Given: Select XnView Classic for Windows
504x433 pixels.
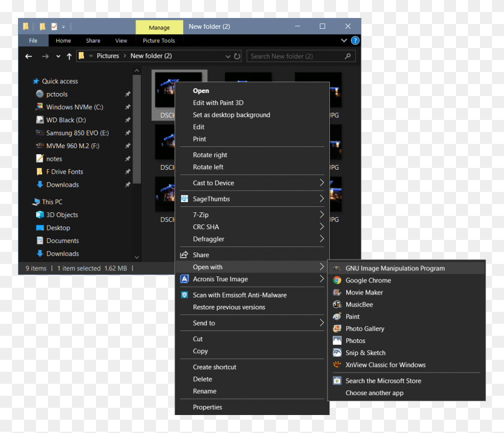Looking at the screenshot, I should [385, 365].
